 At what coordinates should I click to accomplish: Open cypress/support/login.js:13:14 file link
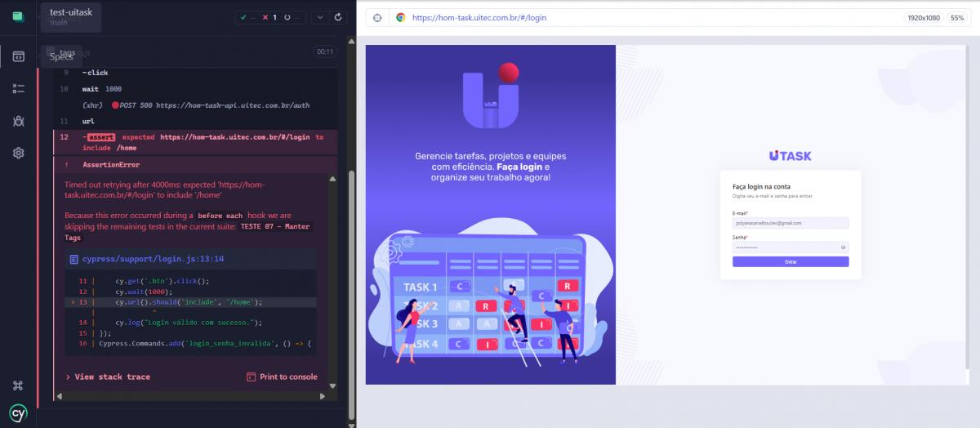(x=153, y=259)
